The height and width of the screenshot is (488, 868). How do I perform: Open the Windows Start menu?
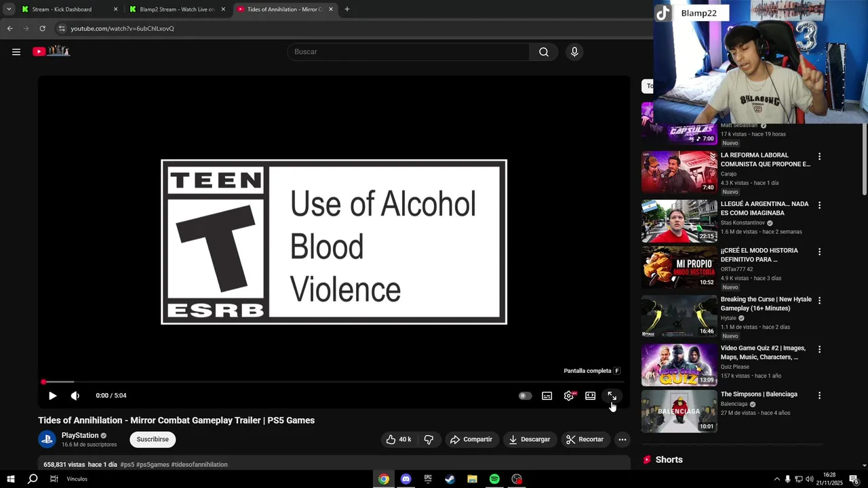tap(10, 479)
